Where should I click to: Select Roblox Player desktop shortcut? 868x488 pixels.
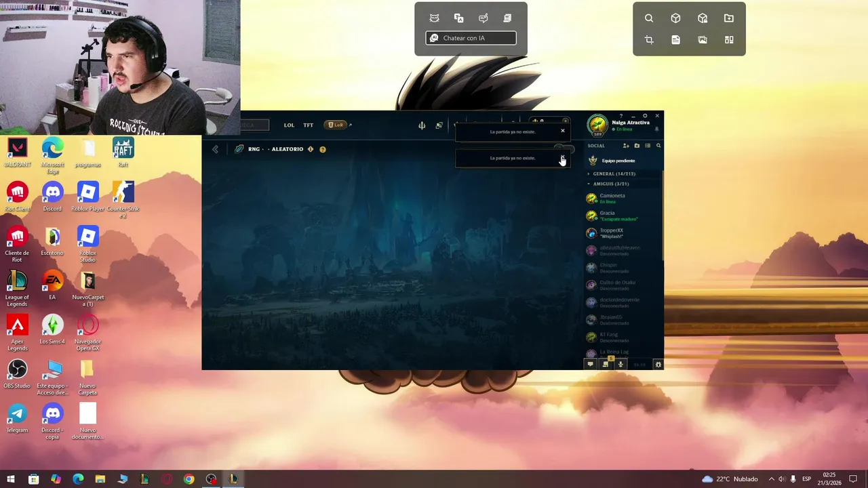pos(87,197)
